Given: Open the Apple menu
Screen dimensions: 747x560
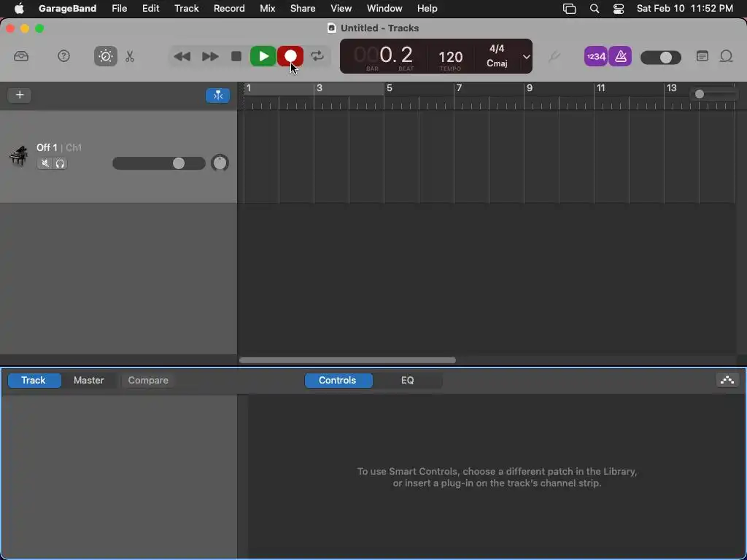Looking at the screenshot, I should 19,8.
